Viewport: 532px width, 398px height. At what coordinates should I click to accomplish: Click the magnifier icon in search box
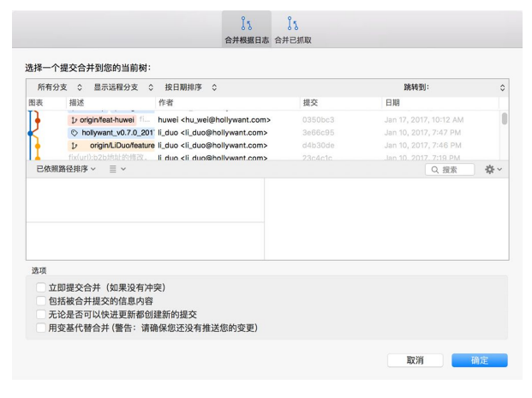pos(436,170)
